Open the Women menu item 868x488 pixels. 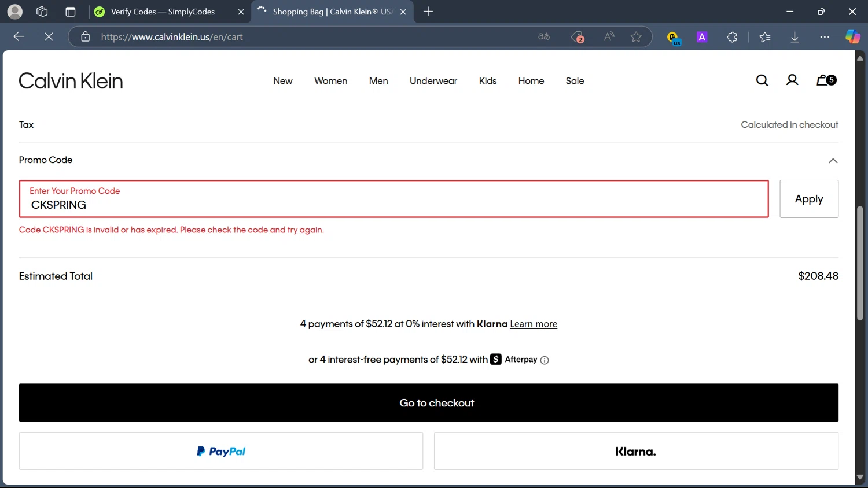coord(331,81)
